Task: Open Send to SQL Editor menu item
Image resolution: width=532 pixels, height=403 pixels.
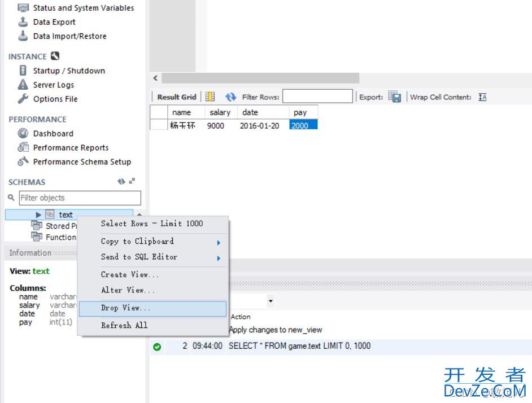Action: (153, 257)
